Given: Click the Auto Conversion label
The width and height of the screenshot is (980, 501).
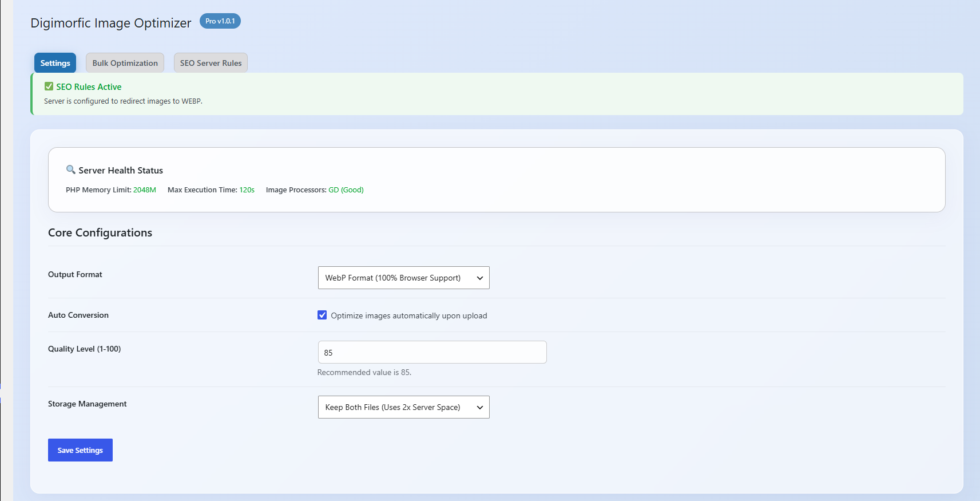Looking at the screenshot, I should pos(78,315).
